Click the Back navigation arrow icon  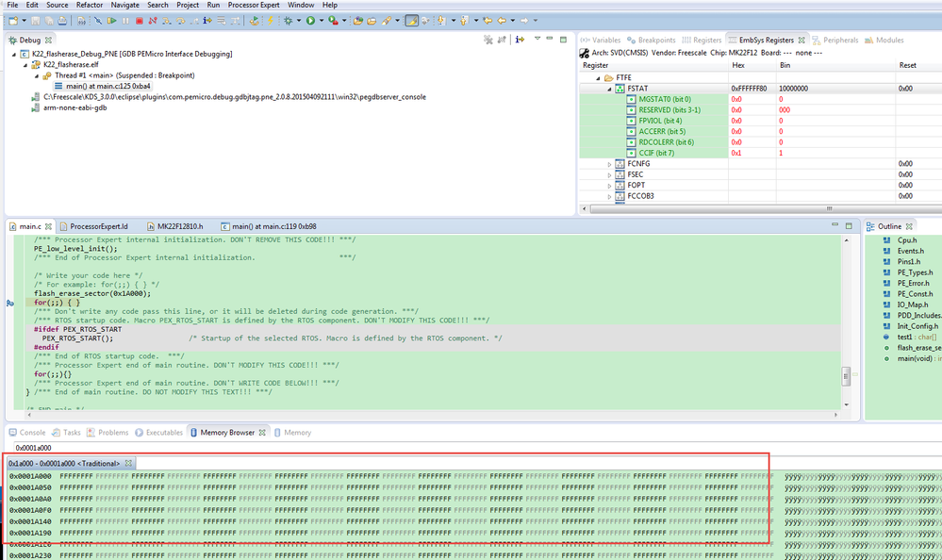coord(501,21)
